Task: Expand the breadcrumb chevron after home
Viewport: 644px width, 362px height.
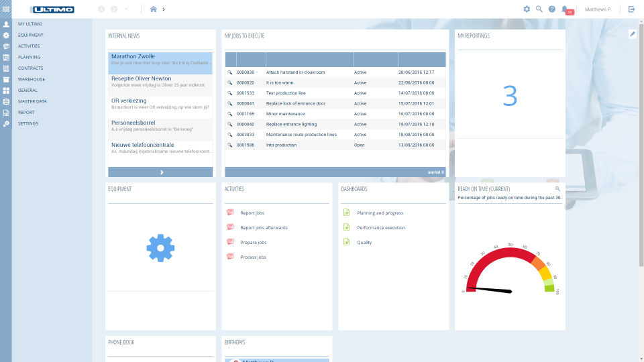Action: coord(164,9)
